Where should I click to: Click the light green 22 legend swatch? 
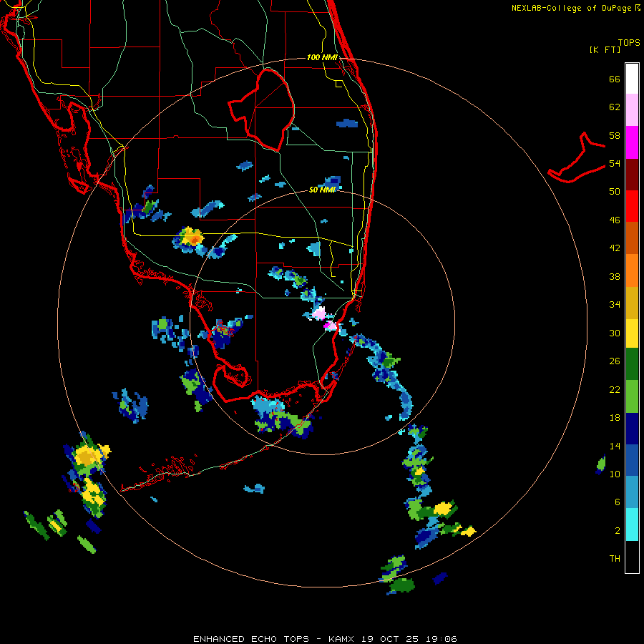coord(632,396)
